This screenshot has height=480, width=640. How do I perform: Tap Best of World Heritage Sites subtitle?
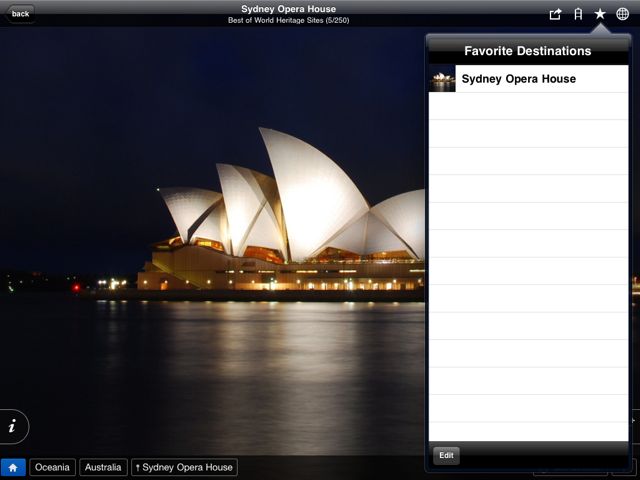coord(289,20)
